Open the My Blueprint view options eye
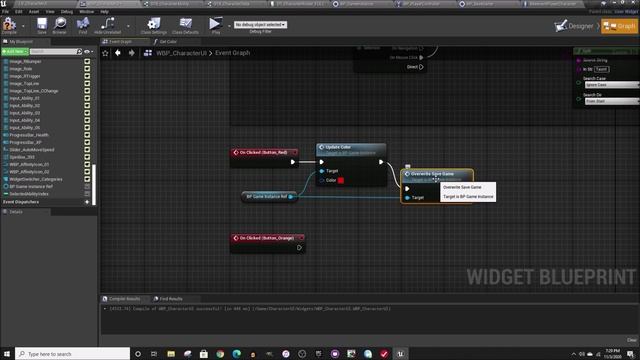640x360 pixels. tap(88, 52)
